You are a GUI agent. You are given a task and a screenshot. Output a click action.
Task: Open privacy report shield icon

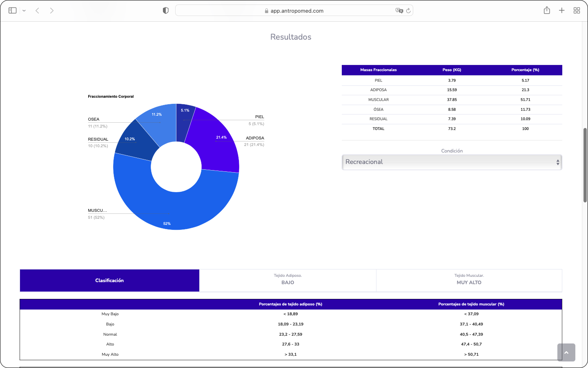(x=165, y=11)
